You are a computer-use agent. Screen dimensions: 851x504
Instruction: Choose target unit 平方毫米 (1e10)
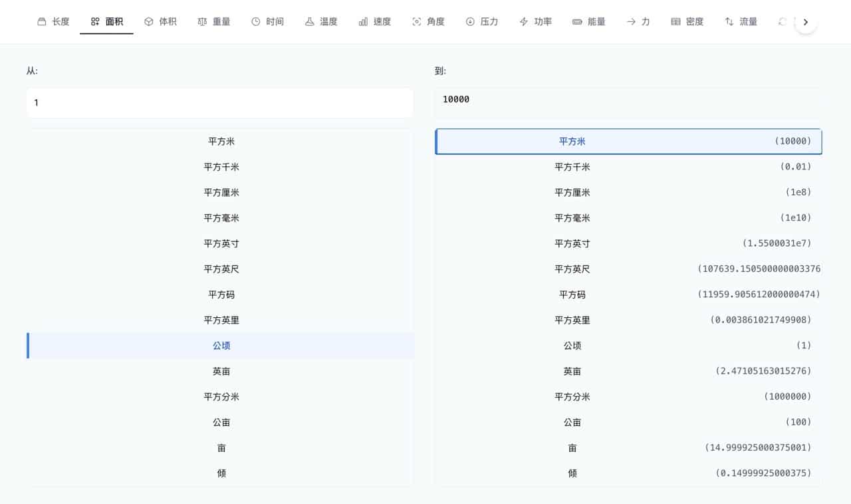point(628,218)
